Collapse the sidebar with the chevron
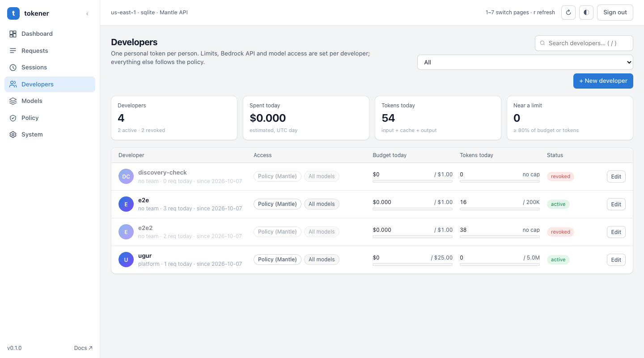The width and height of the screenshot is (644, 358). [x=87, y=14]
